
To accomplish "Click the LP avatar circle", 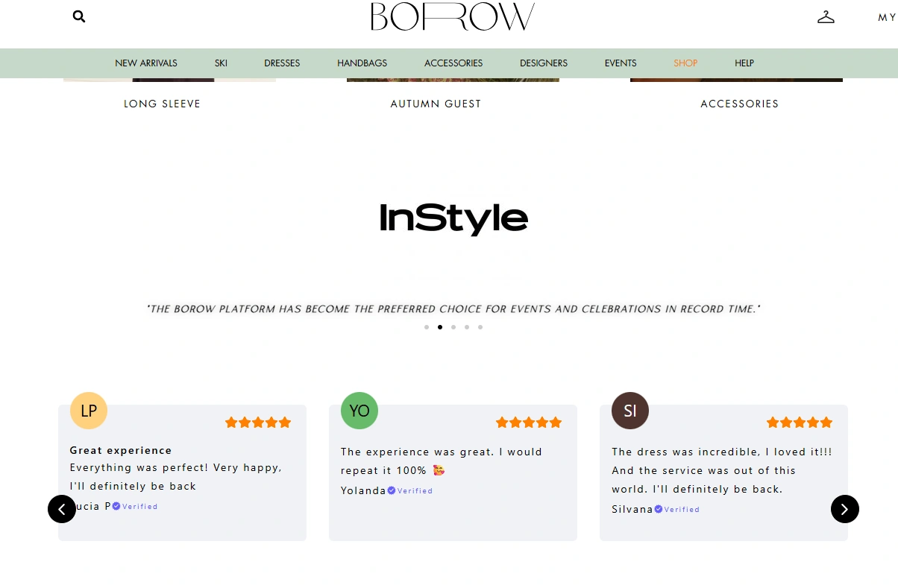I will tap(88, 411).
